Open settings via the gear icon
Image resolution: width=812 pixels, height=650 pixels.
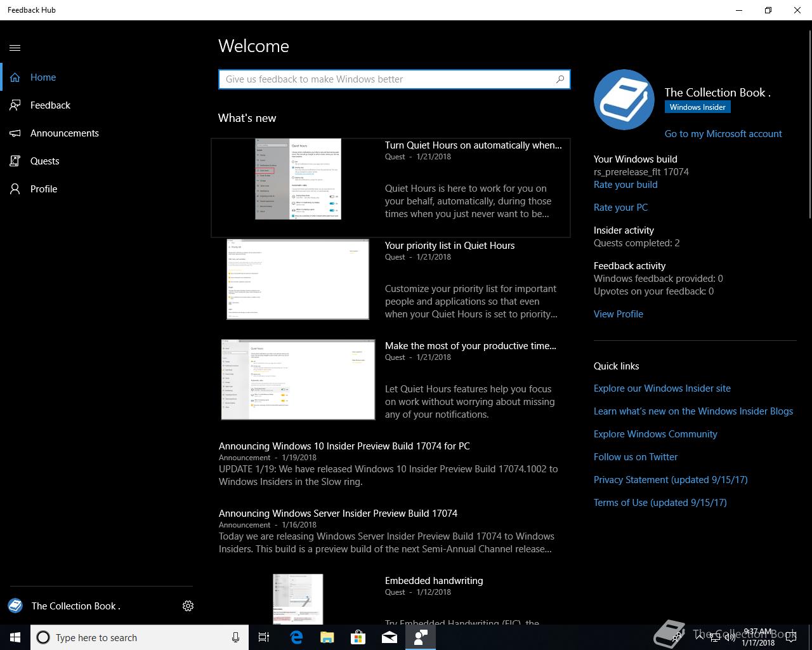(x=188, y=606)
